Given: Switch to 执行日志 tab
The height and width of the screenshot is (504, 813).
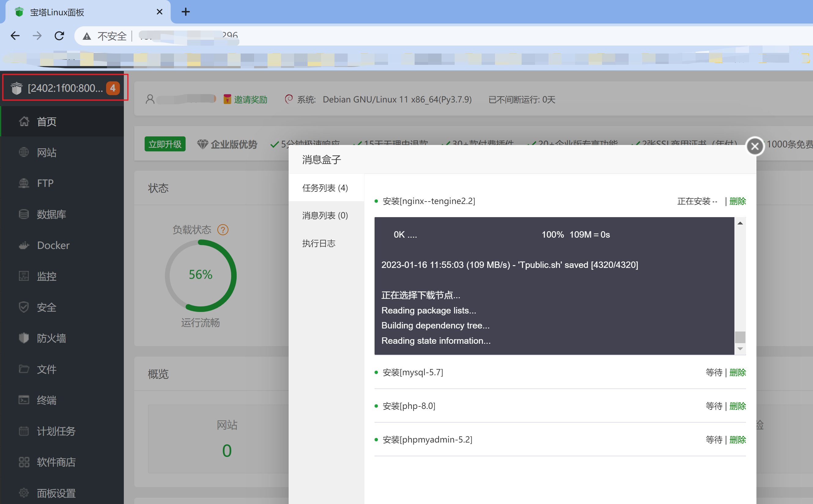Looking at the screenshot, I should click(326, 243).
